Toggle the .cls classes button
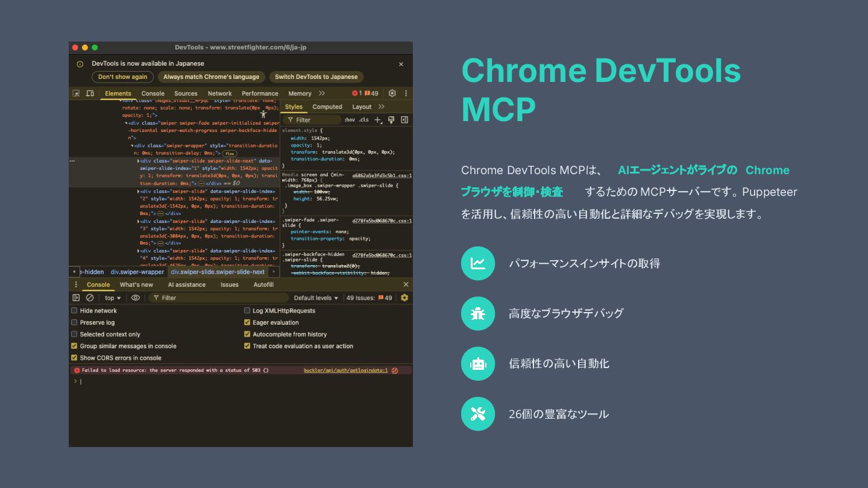868x488 pixels. pos(363,120)
